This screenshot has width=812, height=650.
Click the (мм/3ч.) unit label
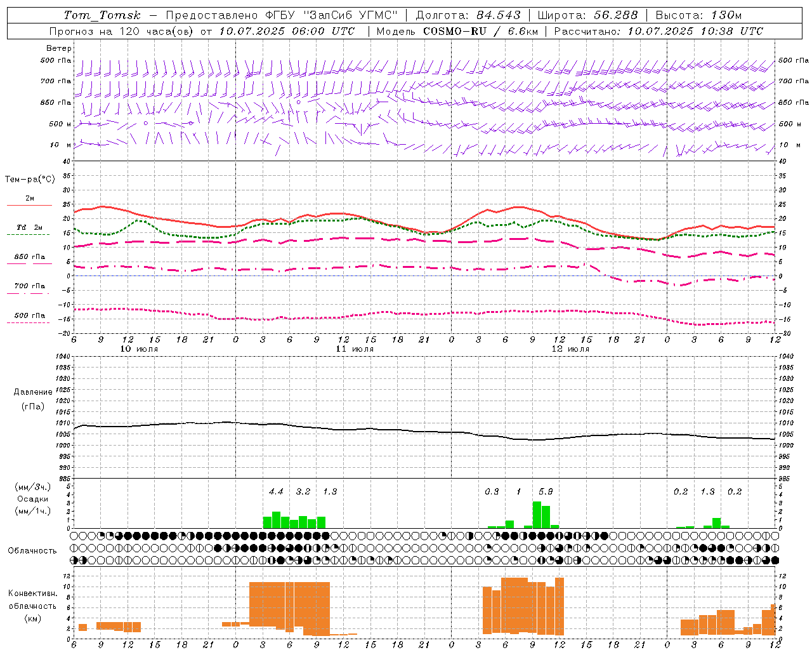point(33,487)
